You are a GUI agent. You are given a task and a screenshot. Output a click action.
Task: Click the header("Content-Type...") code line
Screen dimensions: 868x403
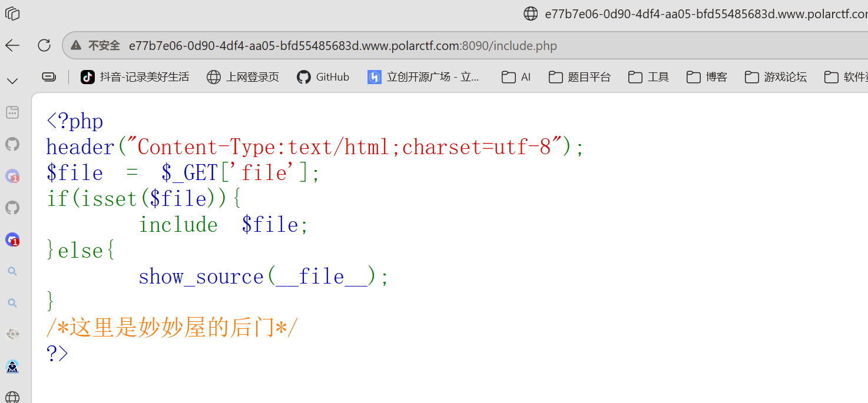315,147
